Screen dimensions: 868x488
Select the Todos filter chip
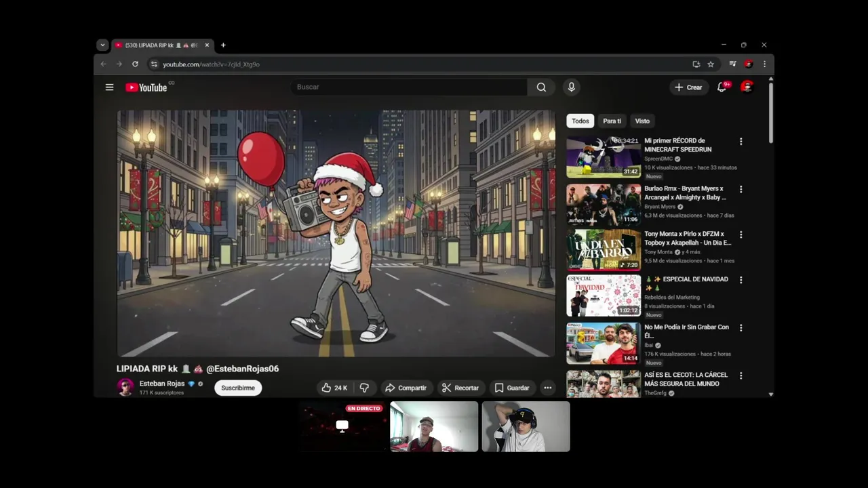point(580,121)
